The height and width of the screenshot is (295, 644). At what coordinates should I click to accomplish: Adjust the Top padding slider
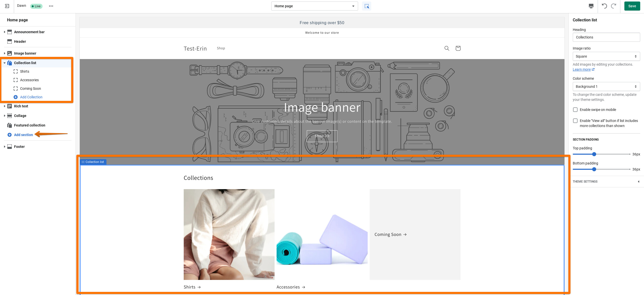coord(594,154)
